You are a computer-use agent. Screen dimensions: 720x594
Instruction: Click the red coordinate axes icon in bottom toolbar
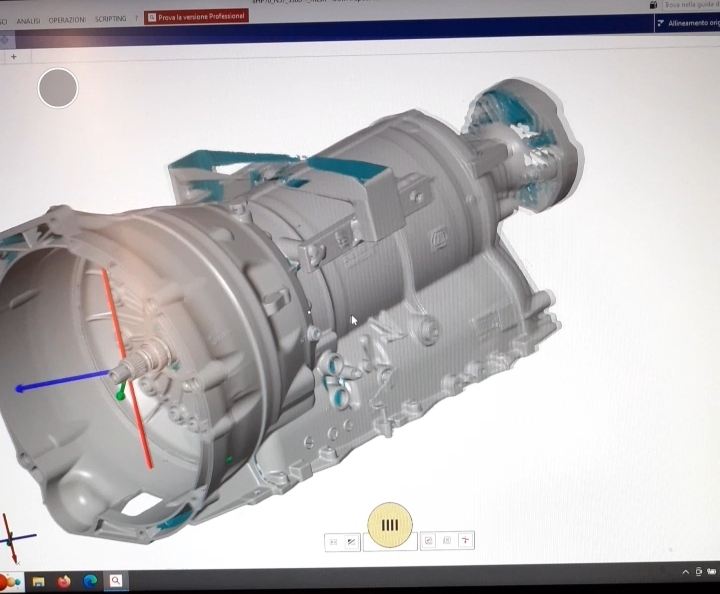click(x=466, y=540)
